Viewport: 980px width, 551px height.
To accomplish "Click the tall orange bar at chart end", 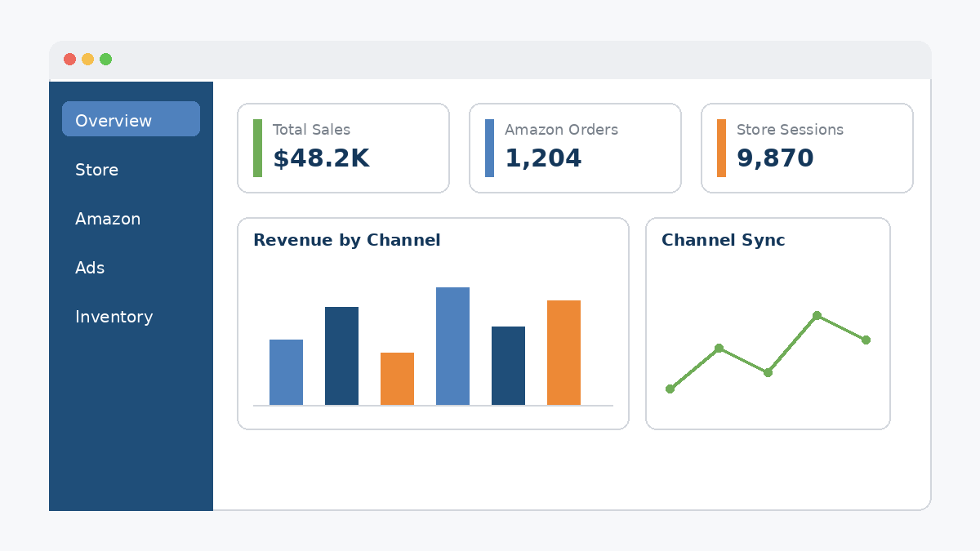I will [x=563, y=353].
